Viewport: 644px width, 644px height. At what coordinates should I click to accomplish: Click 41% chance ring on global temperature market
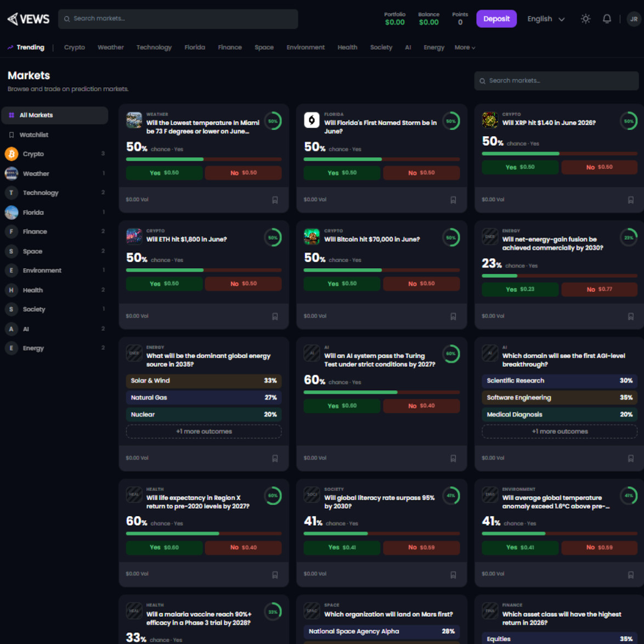629,496
